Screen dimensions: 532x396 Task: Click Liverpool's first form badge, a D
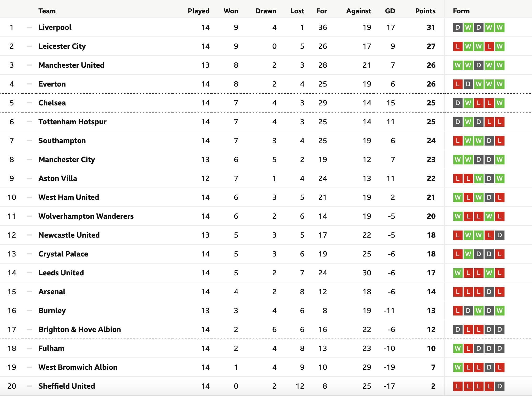[x=458, y=28]
